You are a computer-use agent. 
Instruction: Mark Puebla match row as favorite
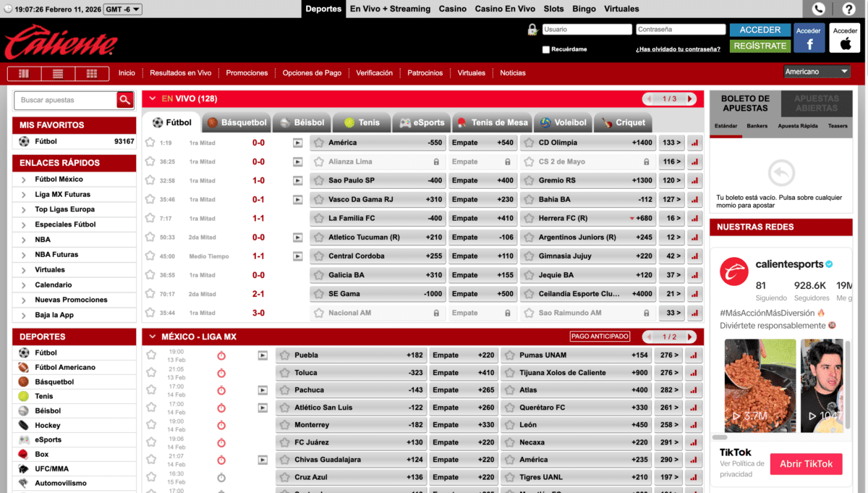tap(151, 355)
